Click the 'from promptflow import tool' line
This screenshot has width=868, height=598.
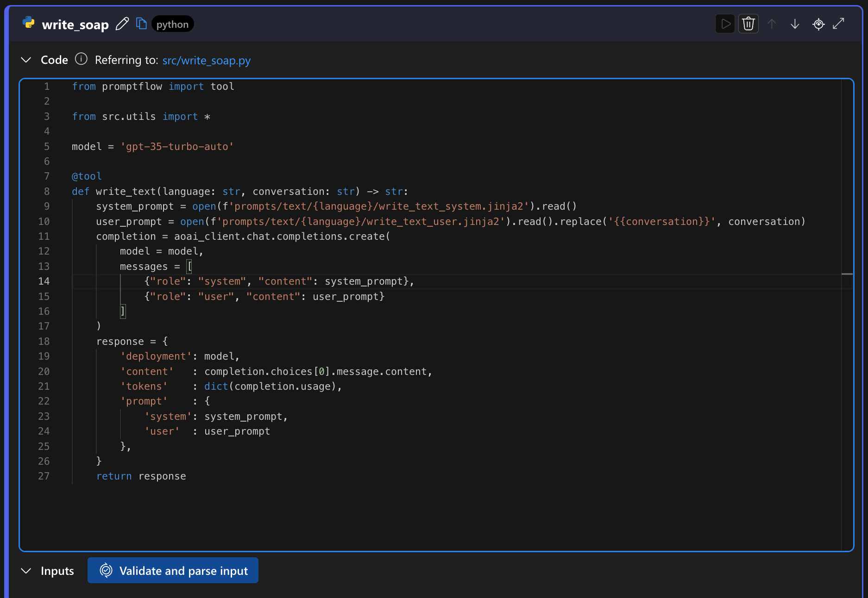tap(153, 87)
